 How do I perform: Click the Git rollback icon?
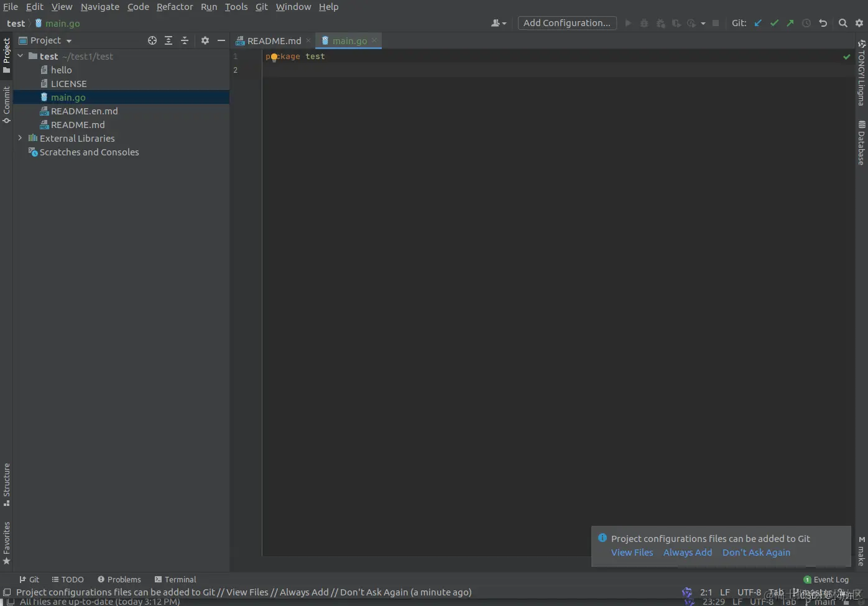(x=823, y=23)
